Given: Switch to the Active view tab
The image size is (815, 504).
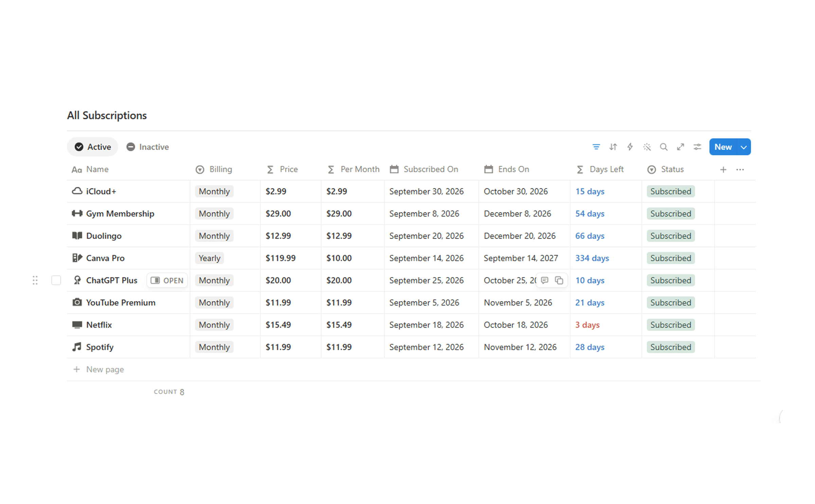Looking at the screenshot, I should 92,147.
